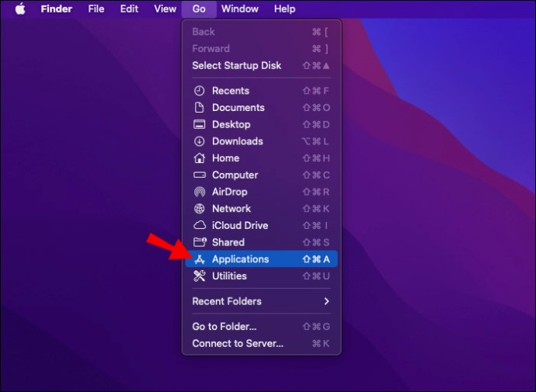Choose Go to Folder…
The width and height of the screenshot is (536, 392).
coord(262,327)
